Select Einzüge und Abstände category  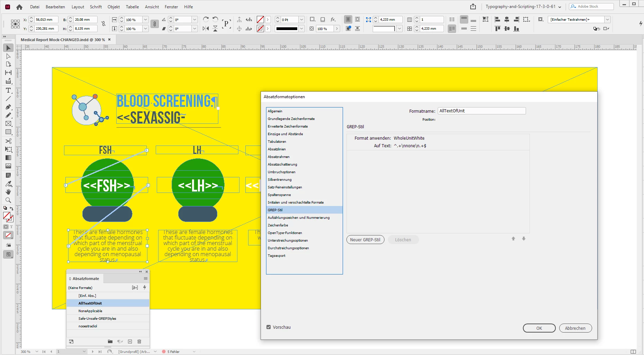point(305,134)
